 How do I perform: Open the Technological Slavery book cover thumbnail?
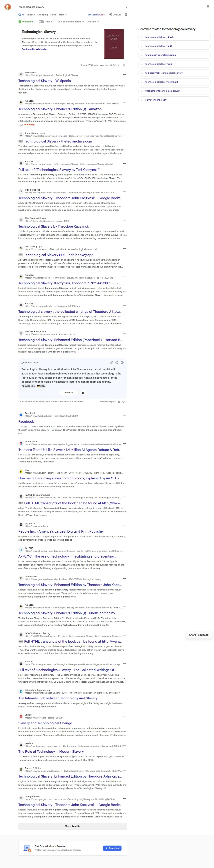tap(113, 44)
